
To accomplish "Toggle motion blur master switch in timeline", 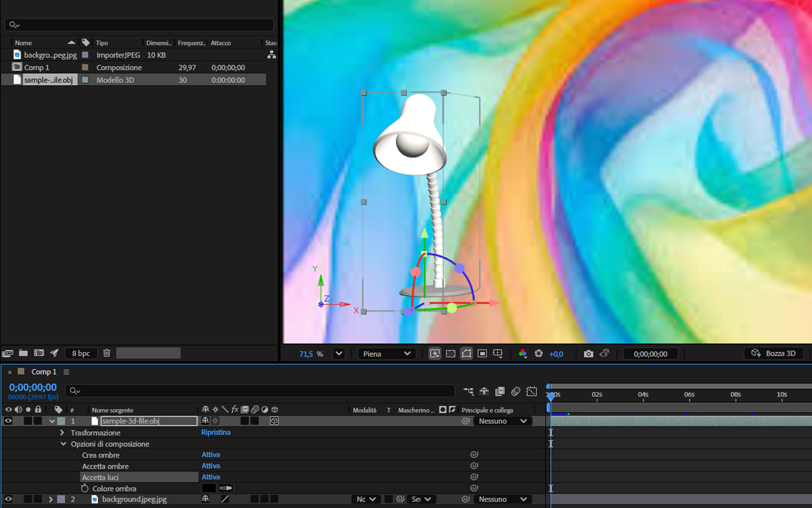I will (516, 391).
